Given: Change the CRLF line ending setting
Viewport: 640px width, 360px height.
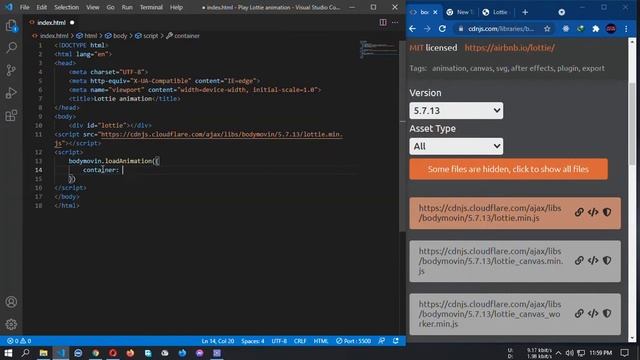Looking at the screenshot, I should pyautogui.click(x=300, y=341).
